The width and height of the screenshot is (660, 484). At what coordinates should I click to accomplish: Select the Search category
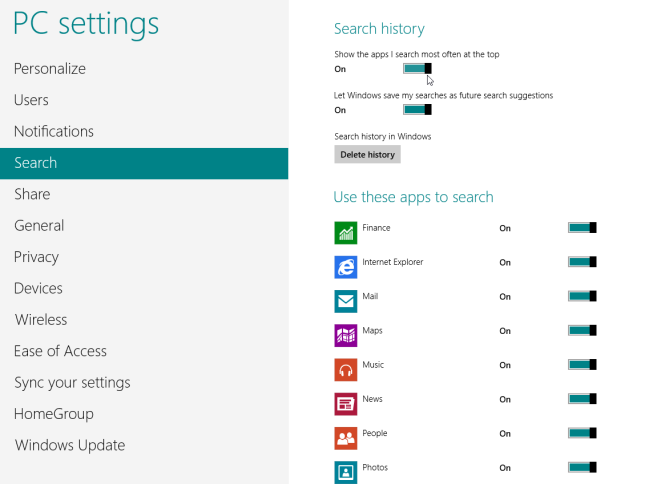(x=144, y=163)
